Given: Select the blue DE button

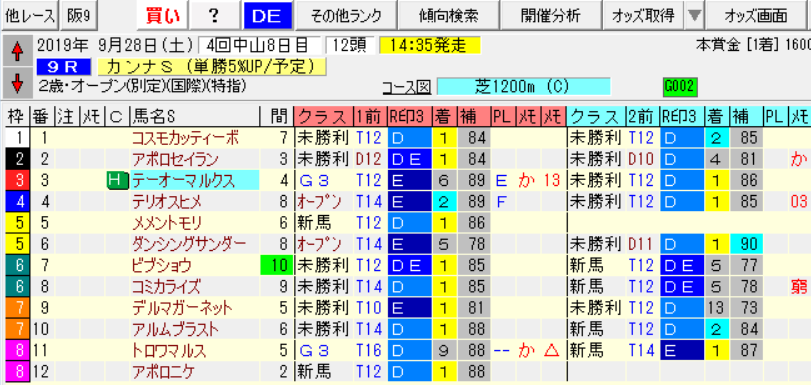Looking at the screenshot, I should [267, 16].
